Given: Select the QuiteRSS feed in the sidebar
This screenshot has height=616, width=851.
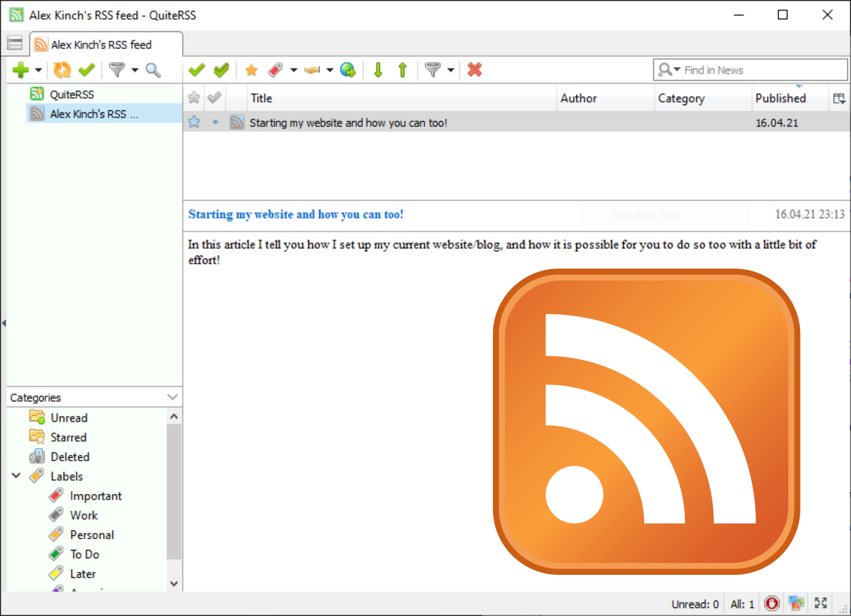Looking at the screenshot, I should pos(70,94).
